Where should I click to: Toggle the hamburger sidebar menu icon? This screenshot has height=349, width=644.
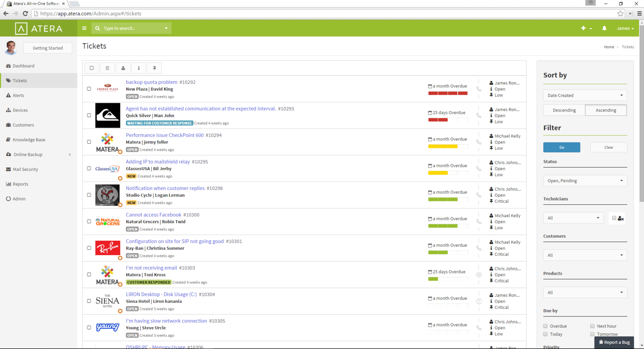(84, 28)
